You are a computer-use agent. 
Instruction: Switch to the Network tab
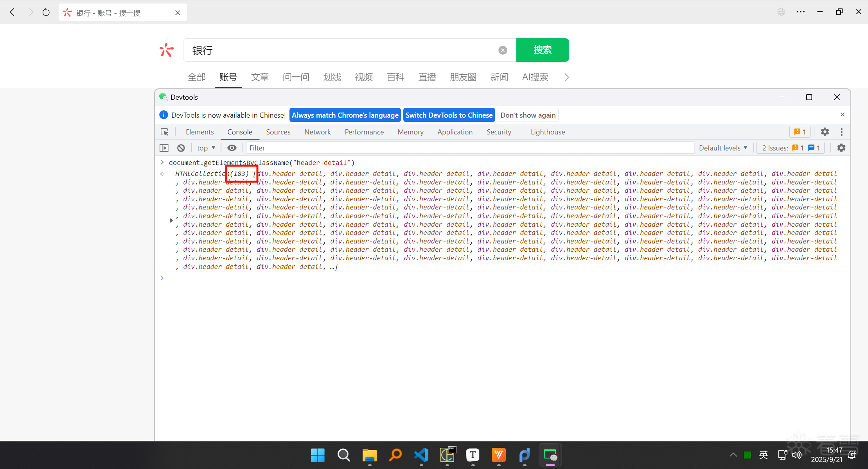[x=317, y=132]
